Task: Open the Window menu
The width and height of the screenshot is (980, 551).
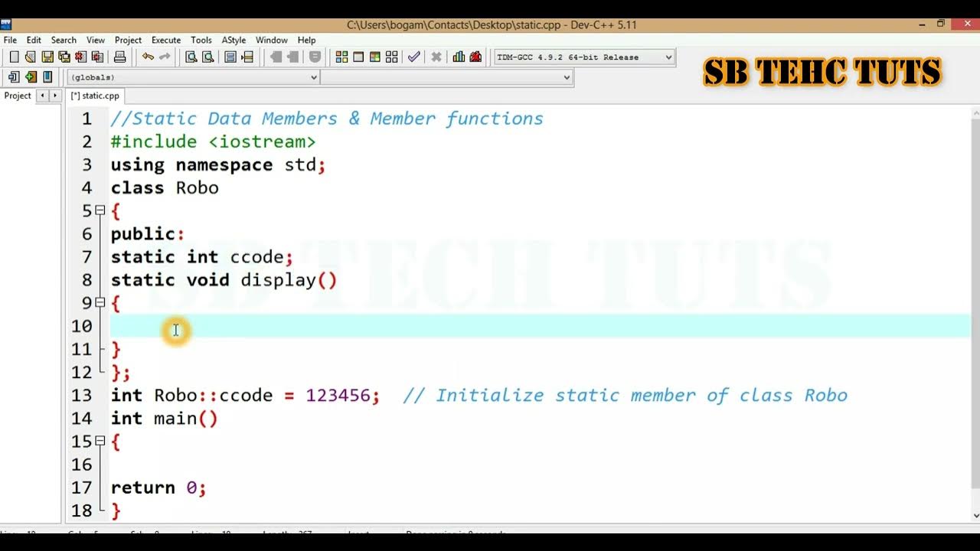Action: pyautogui.click(x=272, y=40)
